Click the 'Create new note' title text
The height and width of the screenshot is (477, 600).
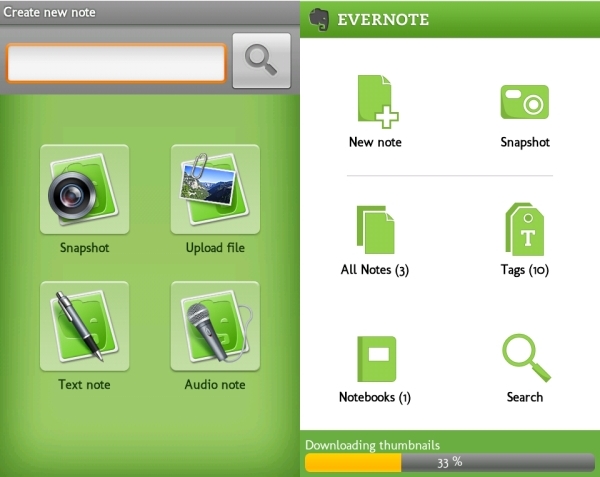49,12
